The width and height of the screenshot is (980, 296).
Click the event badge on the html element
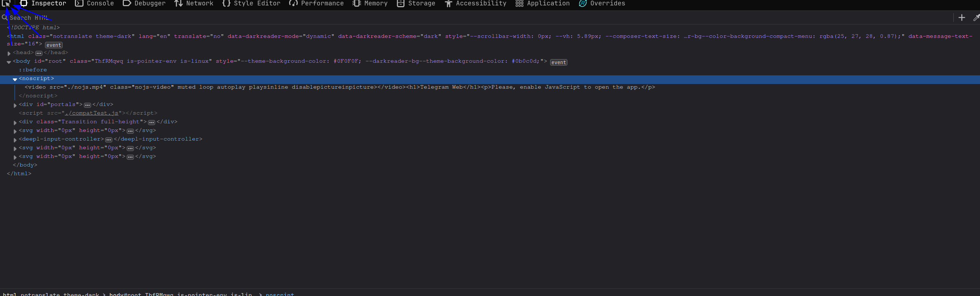[54, 45]
